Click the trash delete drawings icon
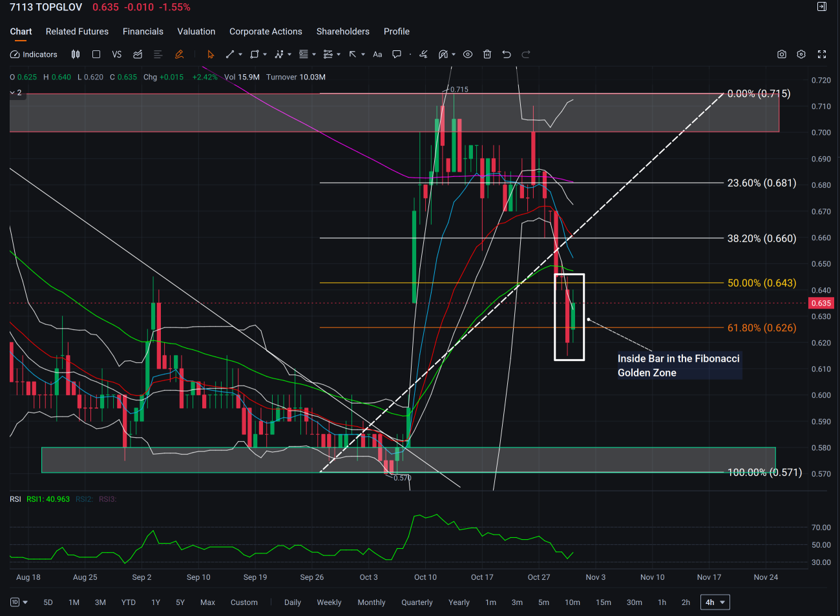Screen dimensions: 840x616 point(487,54)
